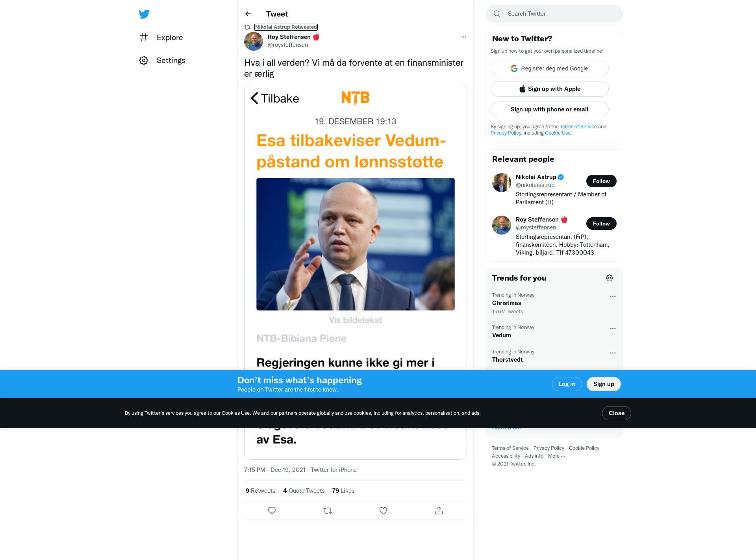Retweet using the retweet icon below the tweet
Screen dimensions: 756x560
[x=328, y=510]
